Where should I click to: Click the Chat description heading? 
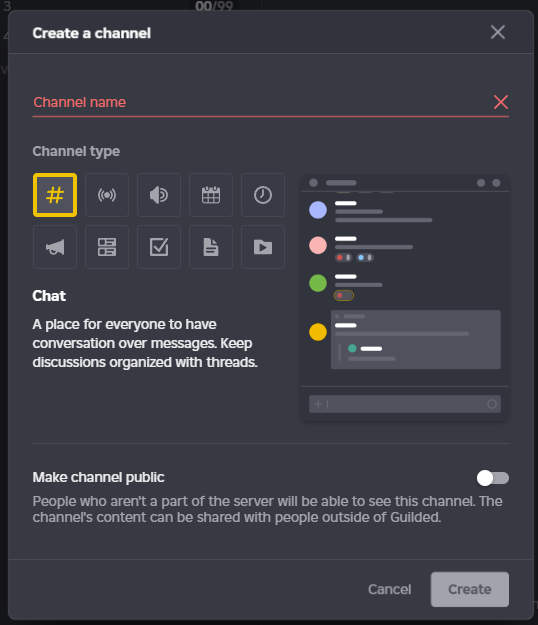(x=49, y=296)
